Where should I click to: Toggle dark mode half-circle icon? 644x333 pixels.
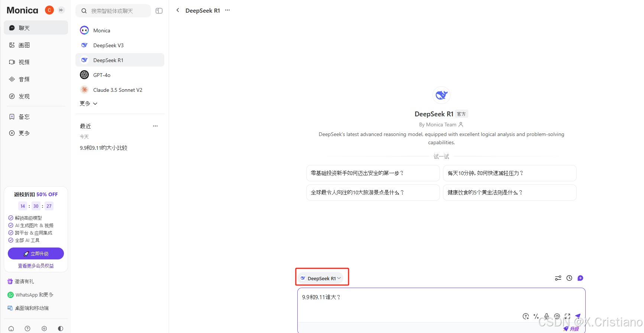(x=61, y=329)
